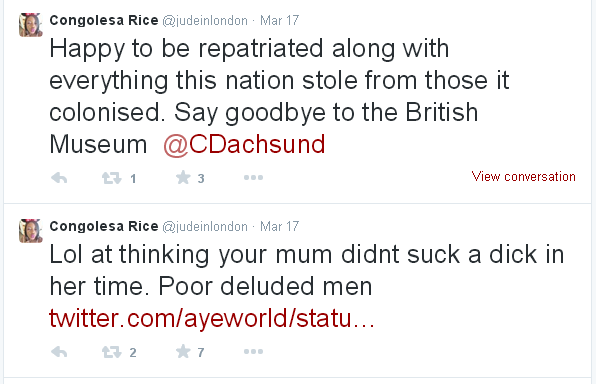Favorite the 'Poor deluded men' tweet
The height and width of the screenshot is (387, 596).
(183, 352)
